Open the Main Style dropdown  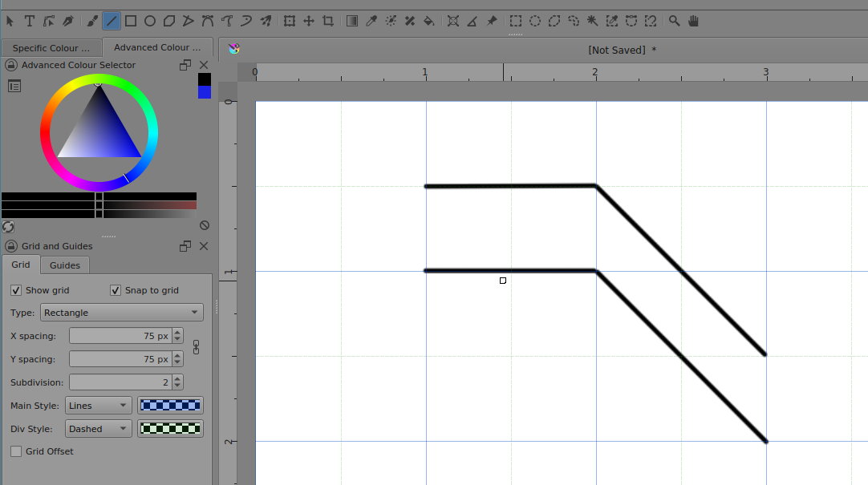(99, 406)
